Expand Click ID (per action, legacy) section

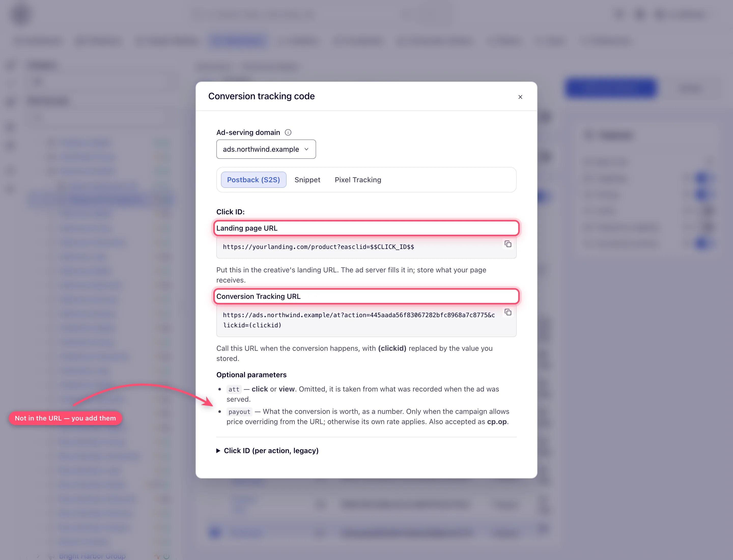(268, 451)
